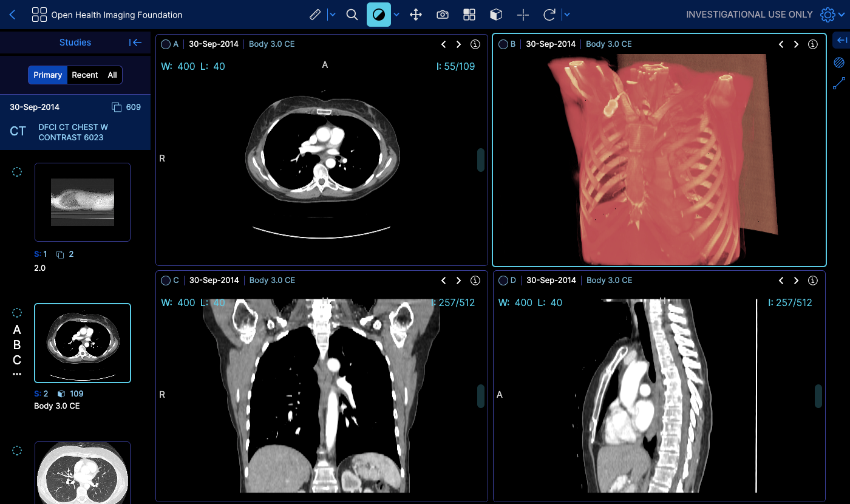
Task: Switch to the Primary studies tab
Action: point(48,75)
